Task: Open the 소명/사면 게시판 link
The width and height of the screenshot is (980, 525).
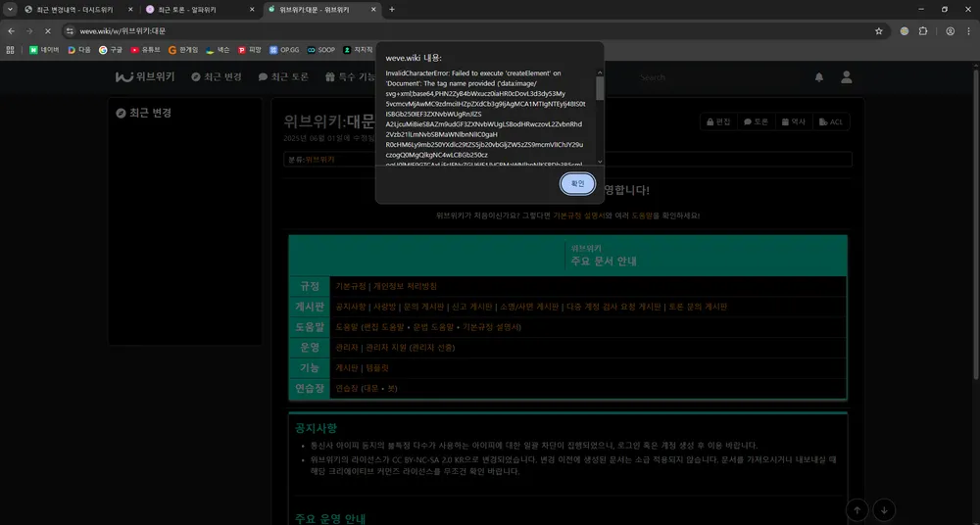Action: tap(528, 307)
